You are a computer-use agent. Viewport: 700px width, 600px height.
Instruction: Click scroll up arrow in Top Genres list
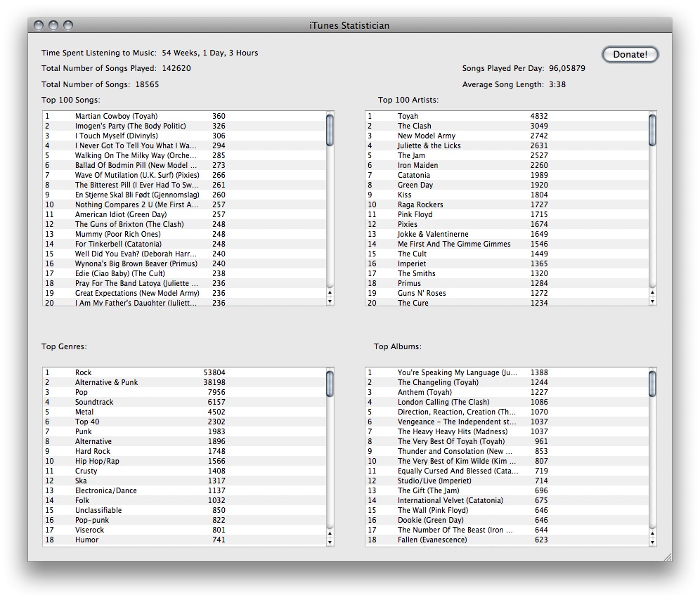coord(330,533)
